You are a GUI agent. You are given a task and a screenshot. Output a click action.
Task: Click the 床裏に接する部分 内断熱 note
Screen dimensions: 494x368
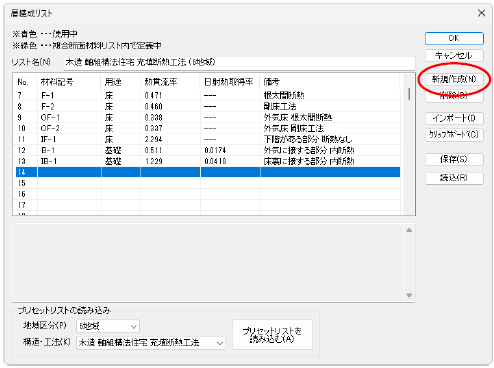[309, 161]
